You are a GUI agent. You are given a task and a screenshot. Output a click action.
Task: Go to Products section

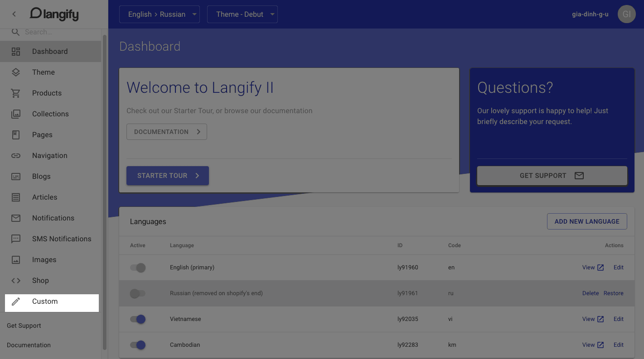pos(50,93)
